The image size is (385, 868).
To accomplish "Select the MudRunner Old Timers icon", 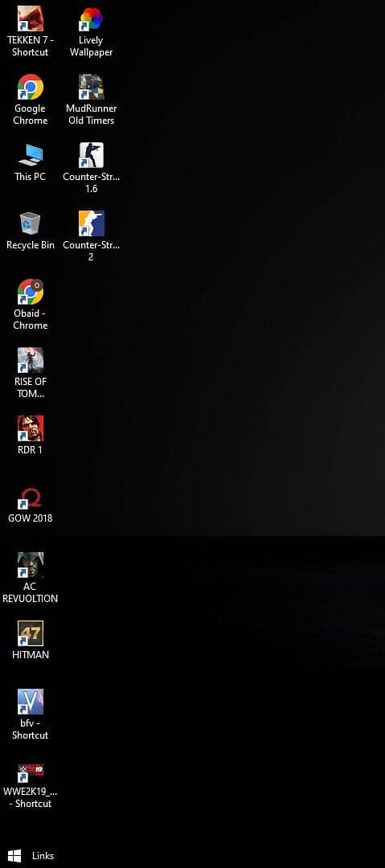I will 91,87.
